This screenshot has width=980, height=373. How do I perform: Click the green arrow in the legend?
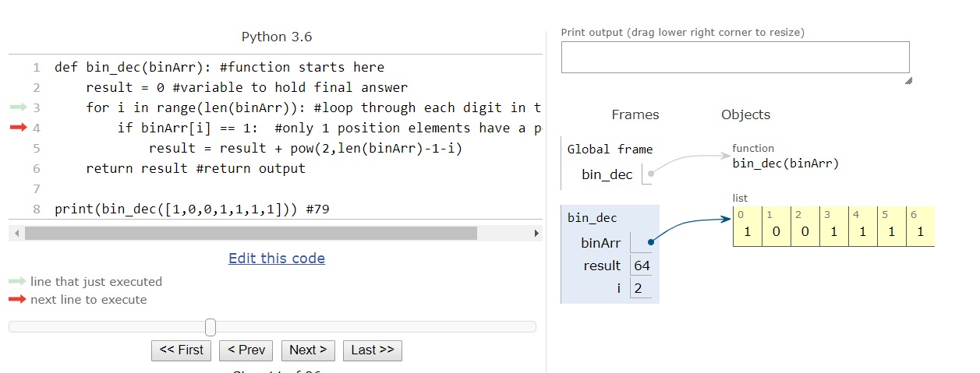coord(17,281)
